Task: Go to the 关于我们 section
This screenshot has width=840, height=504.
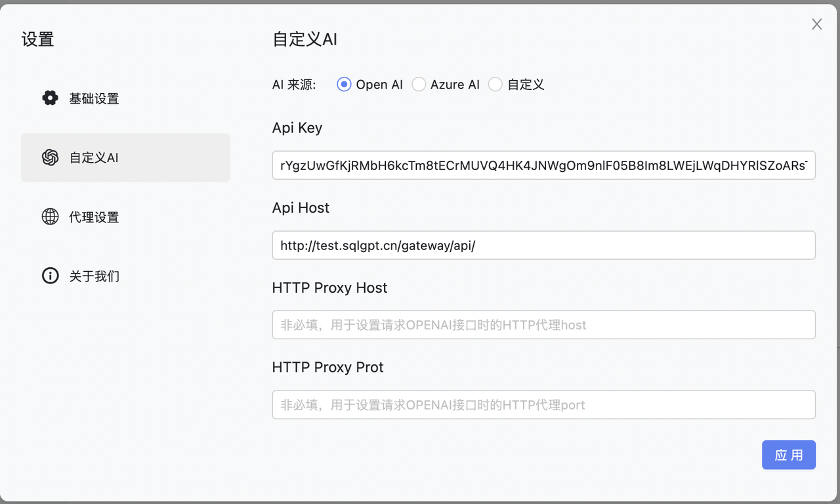Action: [x=125, y=276]
